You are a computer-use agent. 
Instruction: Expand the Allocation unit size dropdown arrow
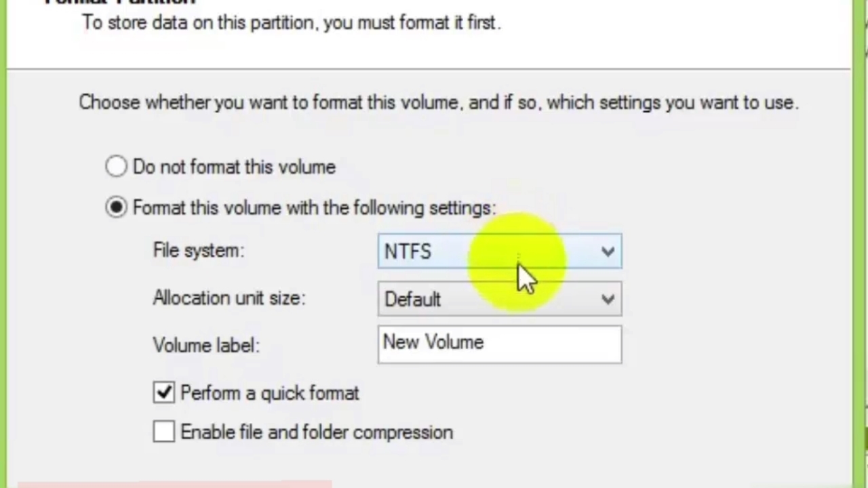point(608,300)
